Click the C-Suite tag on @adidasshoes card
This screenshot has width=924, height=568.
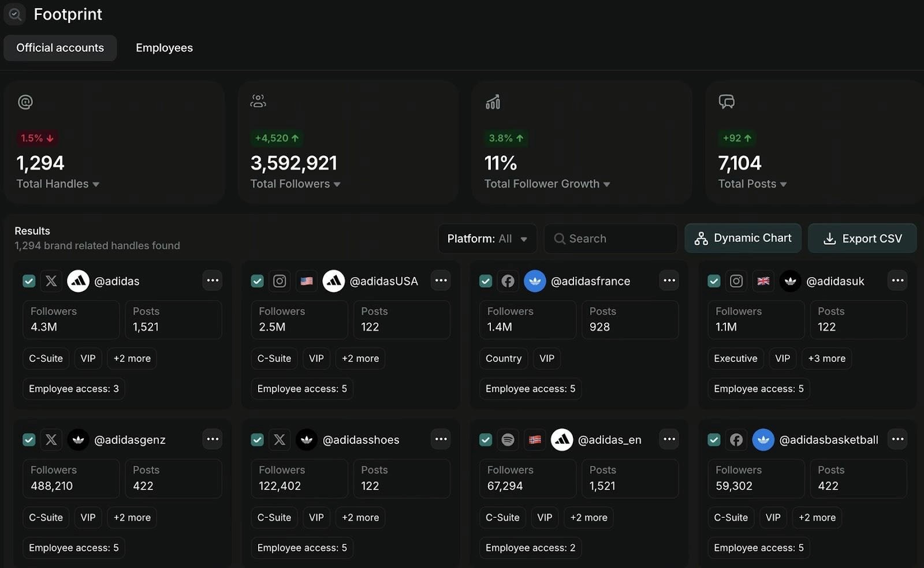tap(274, 518)
